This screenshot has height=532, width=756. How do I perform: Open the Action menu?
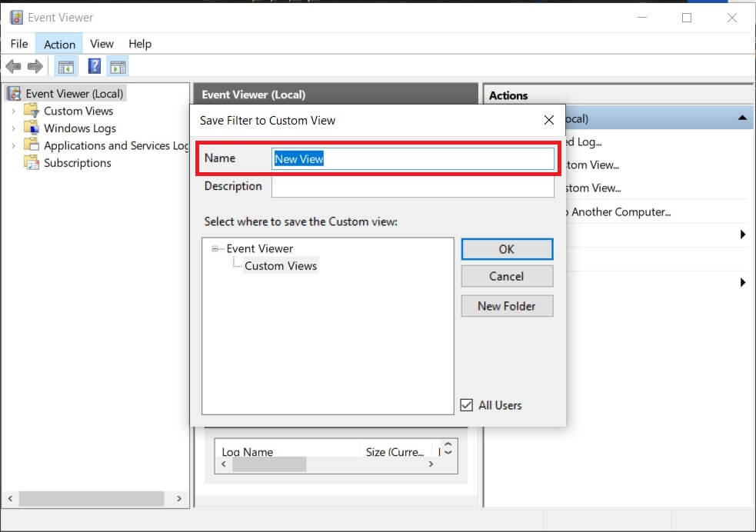click(59, 44)
